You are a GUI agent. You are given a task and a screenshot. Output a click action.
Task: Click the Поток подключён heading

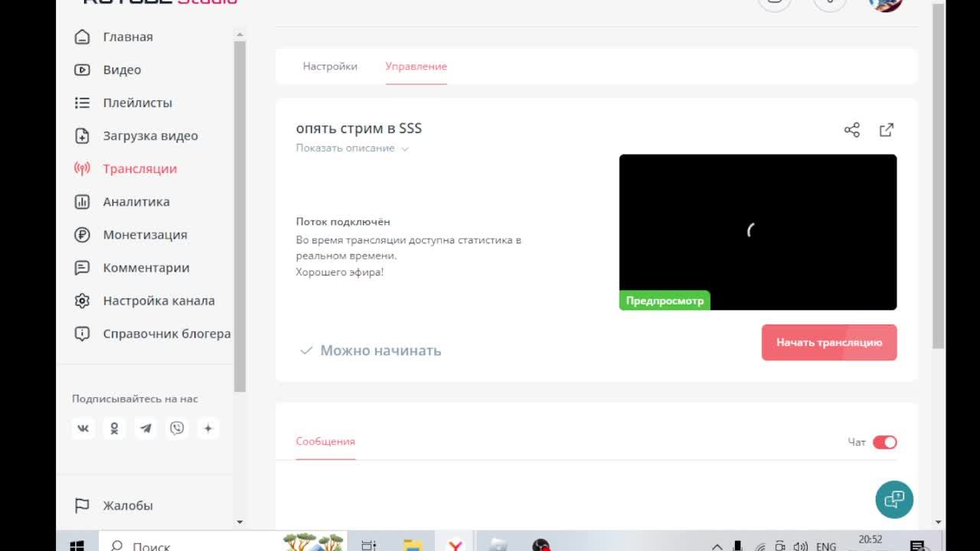[343, 222]
